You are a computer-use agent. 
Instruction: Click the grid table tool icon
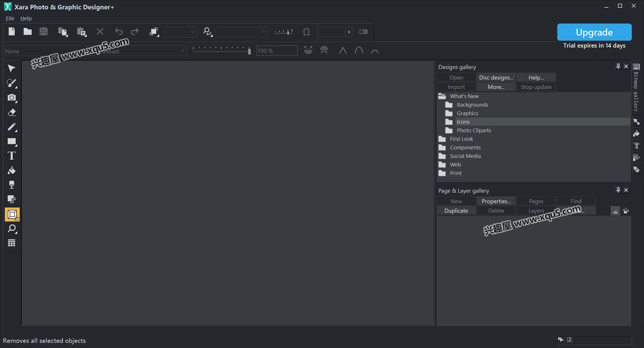point(12,243)
